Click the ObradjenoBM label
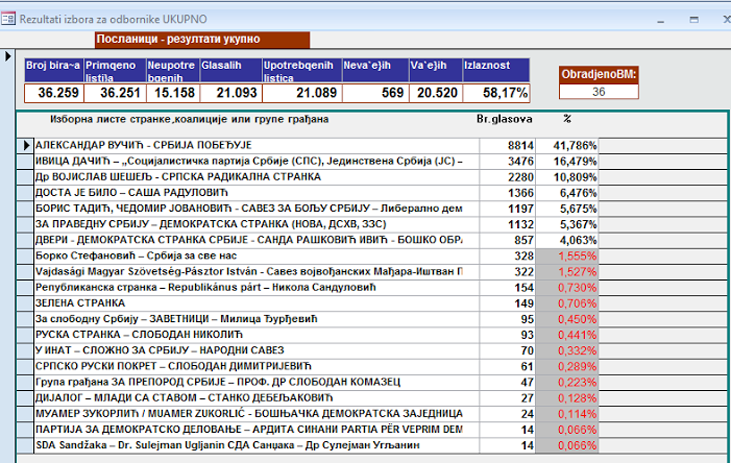731x463 pixels. click(599, 75)
